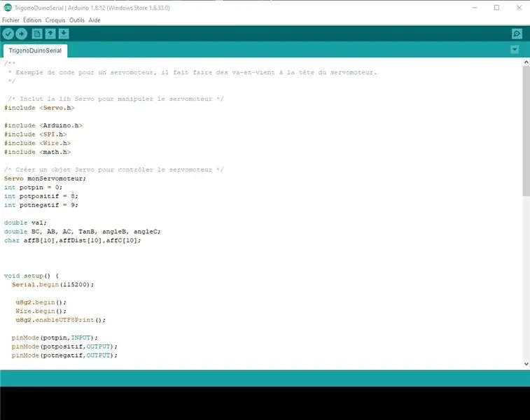Viewport: 530px width, 420px height.
Task: Click the line 'Serial.begin(115200);'
Action: click(x=53, y=284)
